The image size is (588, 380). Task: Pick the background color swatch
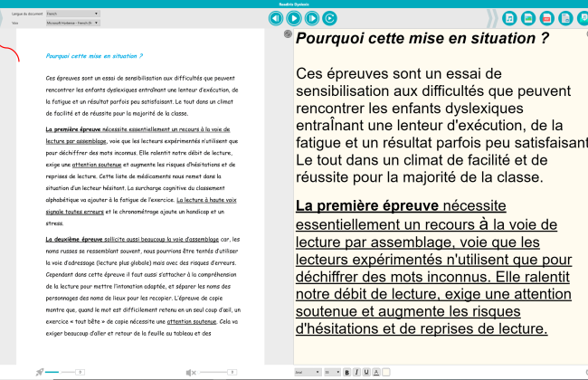(386, 372)
